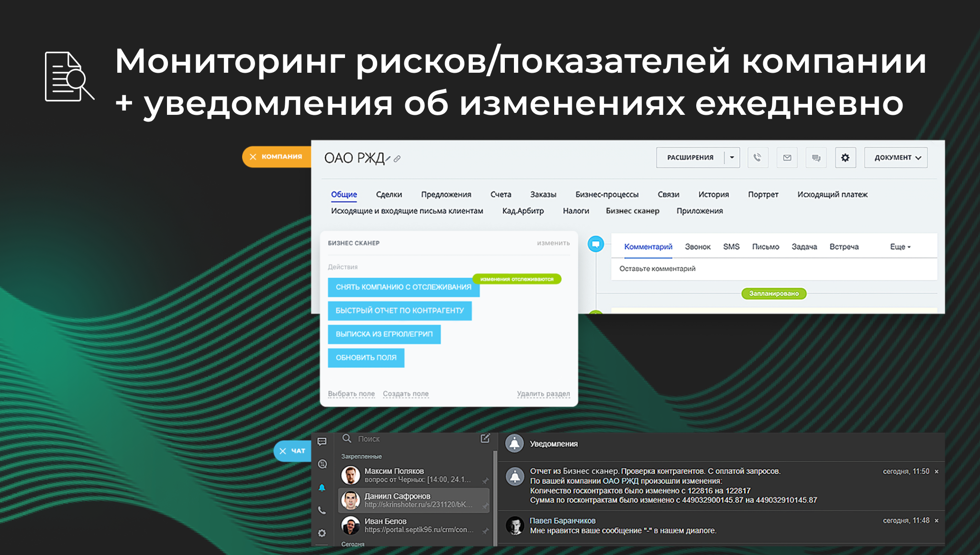Dismiss the Бизнес сканер report notification

936,472
